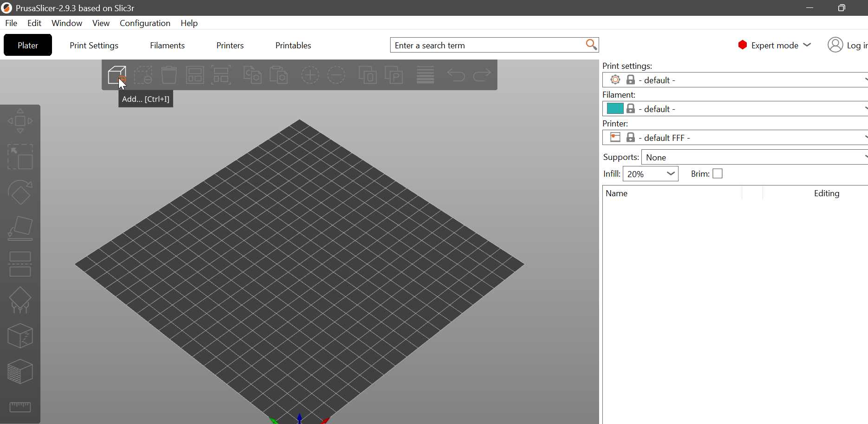Open the Window menu

[x=67, y=23]
